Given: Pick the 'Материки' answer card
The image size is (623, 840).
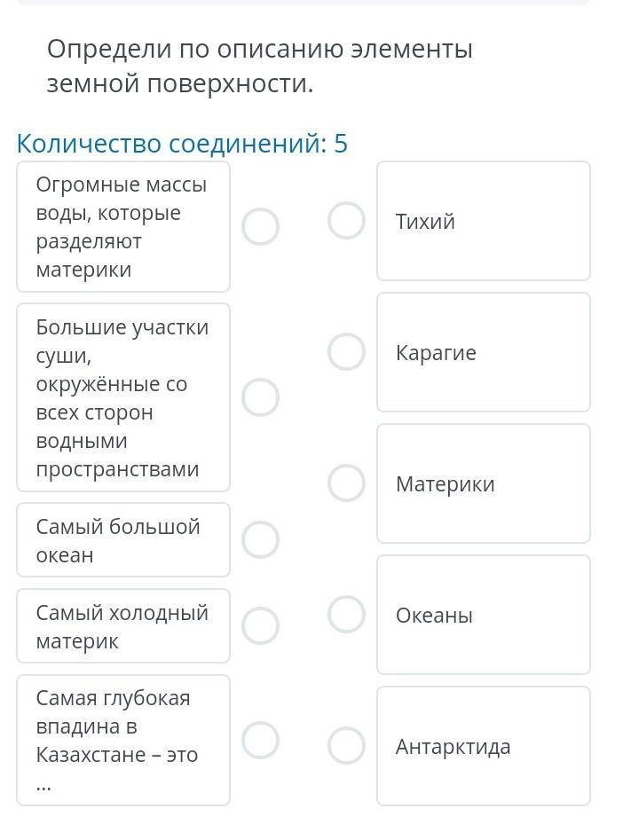Looking at the screenshot, I should (x=483, y=483).
